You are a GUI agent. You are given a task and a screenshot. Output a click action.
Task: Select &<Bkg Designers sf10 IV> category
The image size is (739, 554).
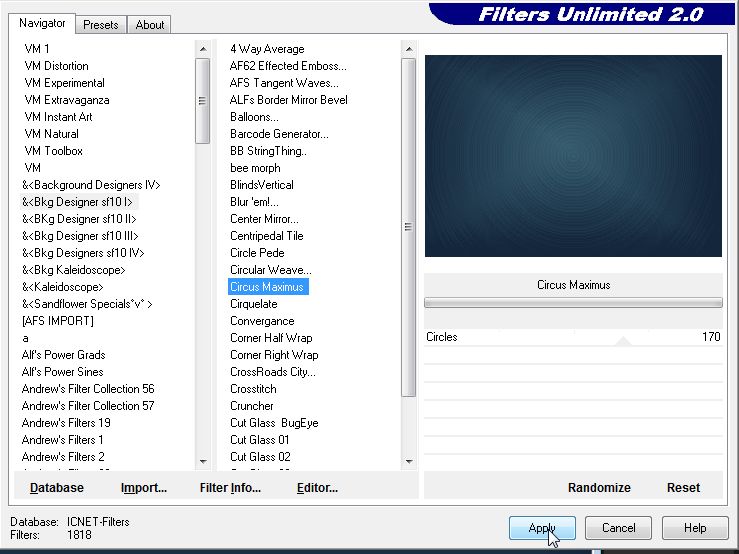click(83, 253)
